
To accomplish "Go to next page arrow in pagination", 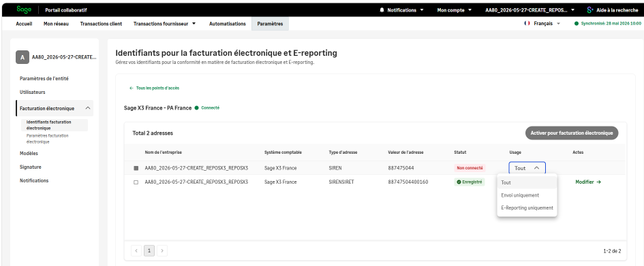I will click(162, 250).
